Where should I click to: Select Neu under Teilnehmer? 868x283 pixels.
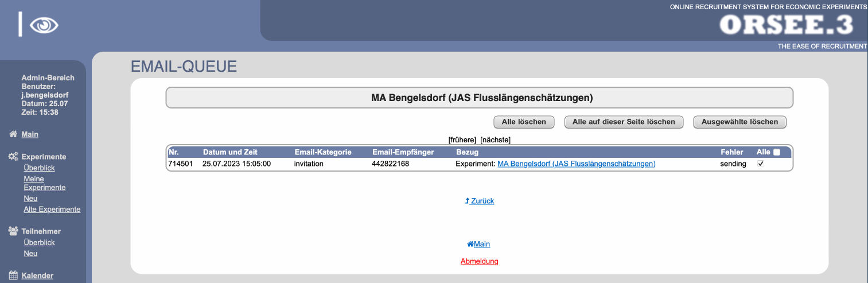click(x=30, y=254)
